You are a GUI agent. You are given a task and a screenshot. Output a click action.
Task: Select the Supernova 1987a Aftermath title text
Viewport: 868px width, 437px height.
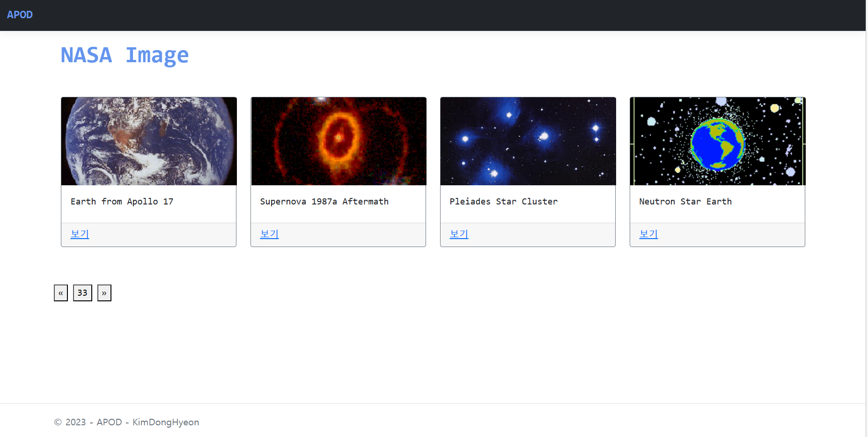324,202
